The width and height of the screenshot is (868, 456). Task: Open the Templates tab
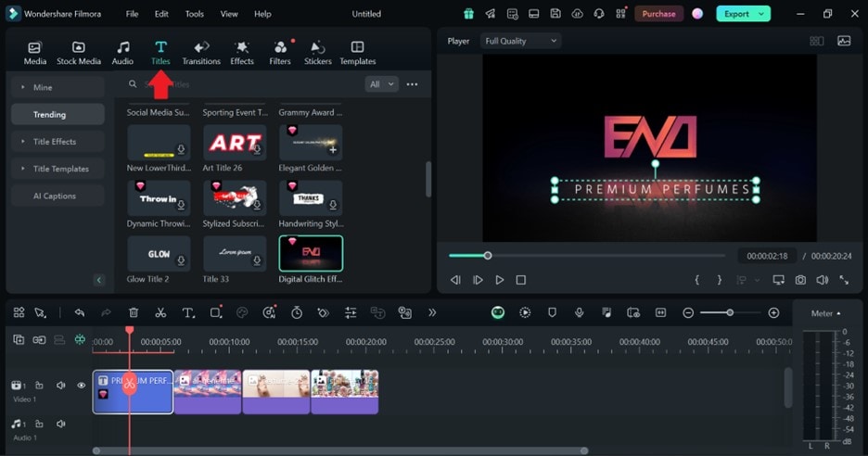[358, 54]
